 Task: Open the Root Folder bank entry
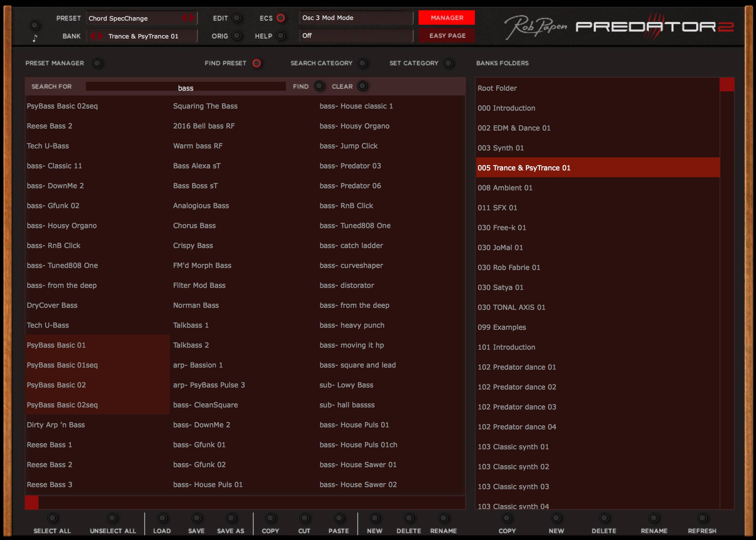point(598,88)
